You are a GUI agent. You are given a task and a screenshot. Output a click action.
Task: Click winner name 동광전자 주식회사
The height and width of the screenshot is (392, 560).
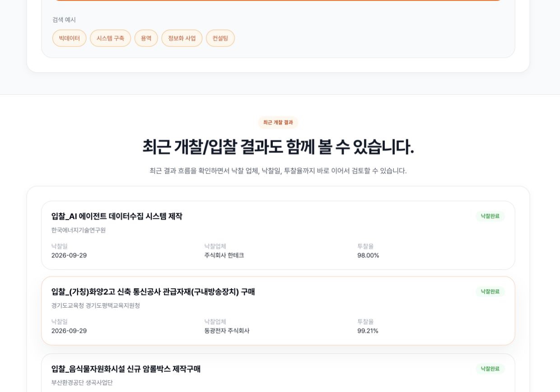coord(227,331)
